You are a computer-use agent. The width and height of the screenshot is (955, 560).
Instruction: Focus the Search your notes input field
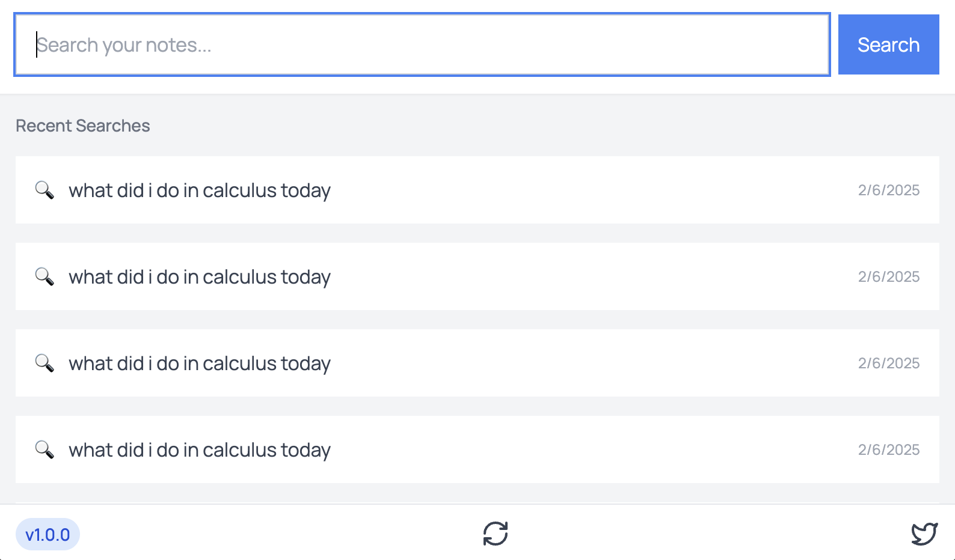(x=421, y=45)
